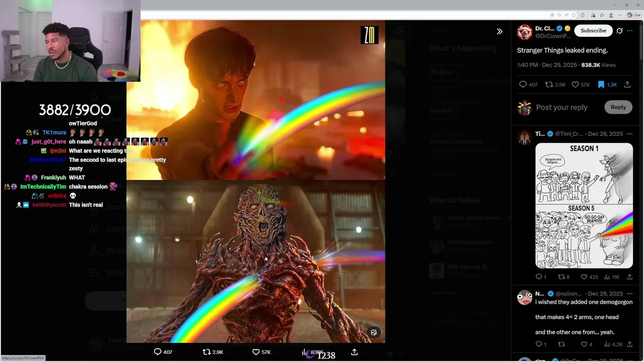
Task: Open browser profile icon
Action: coord(611,15)
